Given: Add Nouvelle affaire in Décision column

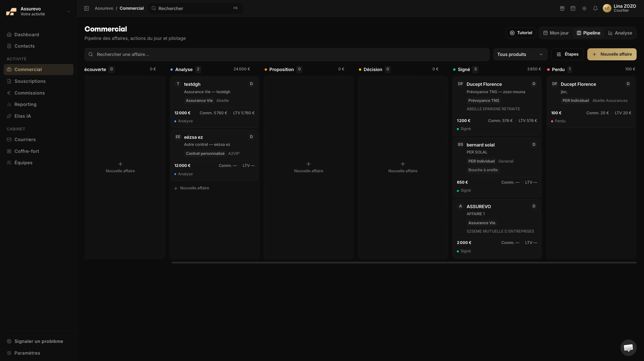Looking at the screenshot, I should (x=403, y=167).
